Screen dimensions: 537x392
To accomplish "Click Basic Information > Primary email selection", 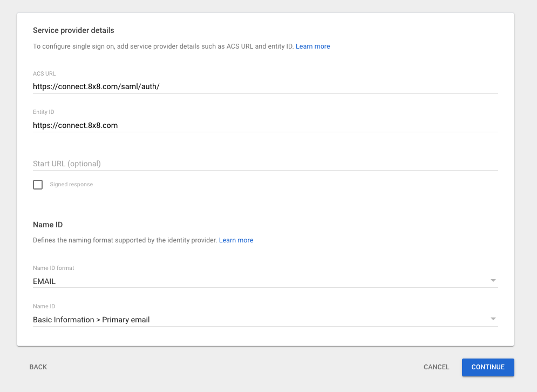I will pyautogui.click(x=91, y=320).
